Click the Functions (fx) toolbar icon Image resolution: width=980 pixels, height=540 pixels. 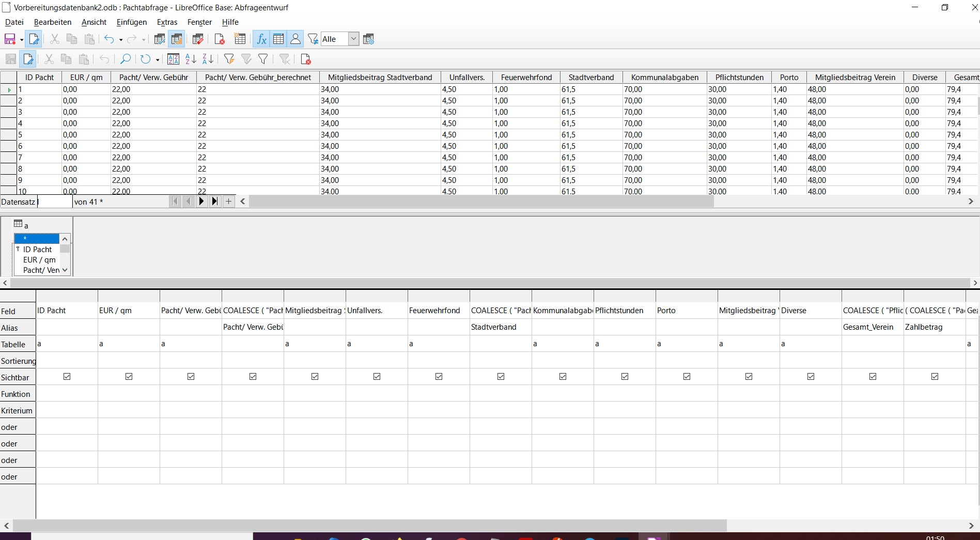[x=261, y=39]
